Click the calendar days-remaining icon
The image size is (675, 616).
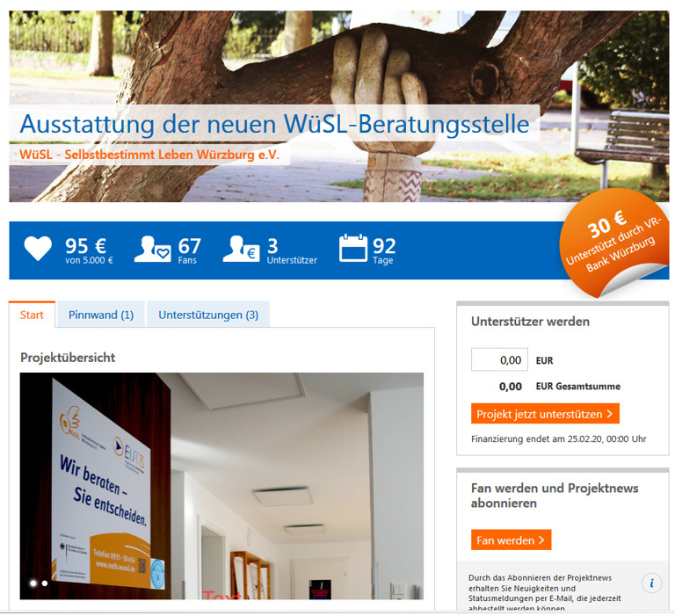pyautogui.click(x=352, y=249)
